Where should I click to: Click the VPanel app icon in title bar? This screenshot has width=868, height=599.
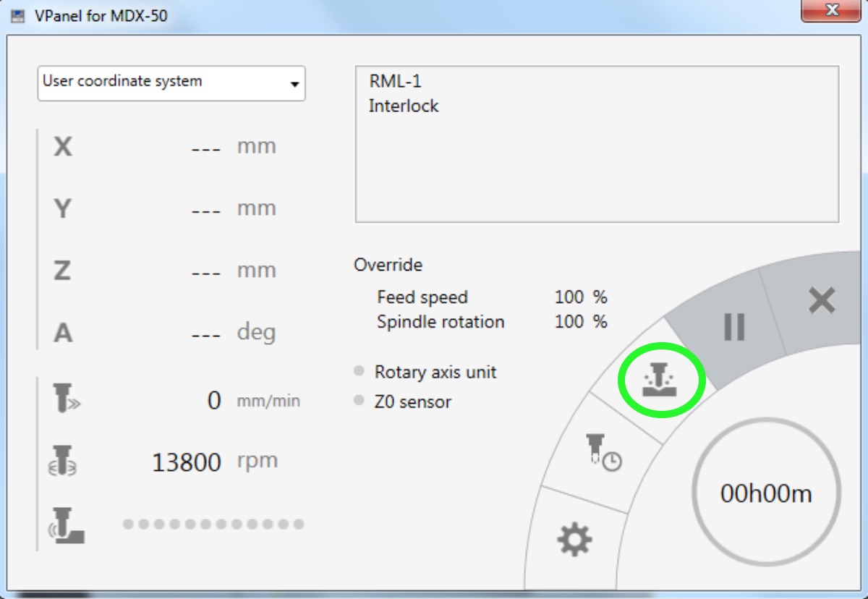[18, 15]
